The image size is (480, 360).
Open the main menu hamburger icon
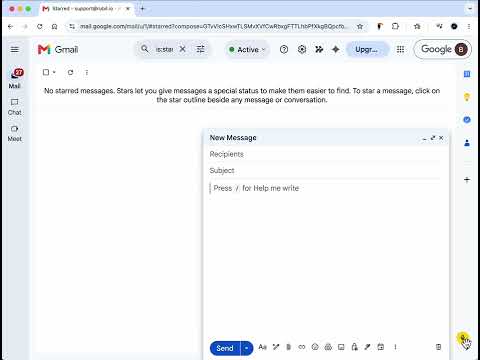(x=14, y=50)
